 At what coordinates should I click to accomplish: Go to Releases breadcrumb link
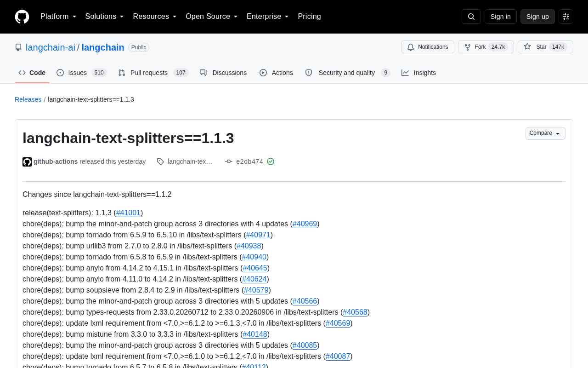point(28,99)
